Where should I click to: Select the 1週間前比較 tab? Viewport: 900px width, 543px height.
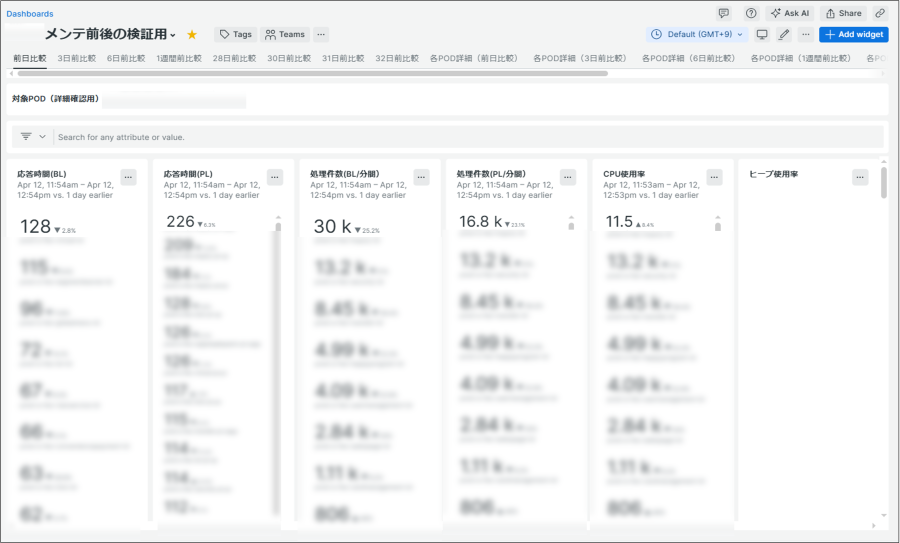(x=179, y=59)
